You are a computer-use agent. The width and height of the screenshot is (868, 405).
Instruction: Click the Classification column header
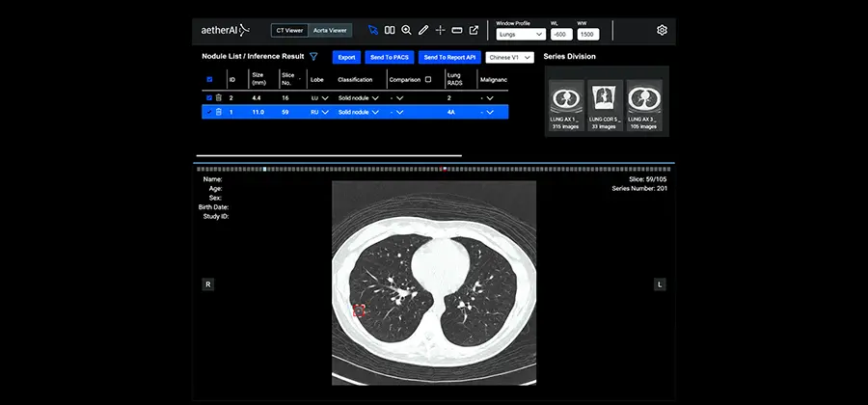[355, 80]
